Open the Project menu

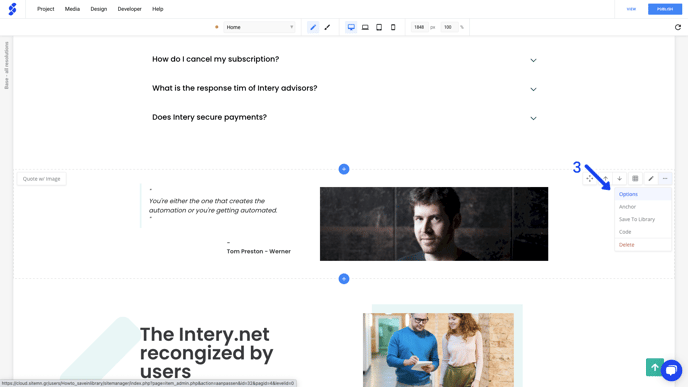click(x=46, y=9)
